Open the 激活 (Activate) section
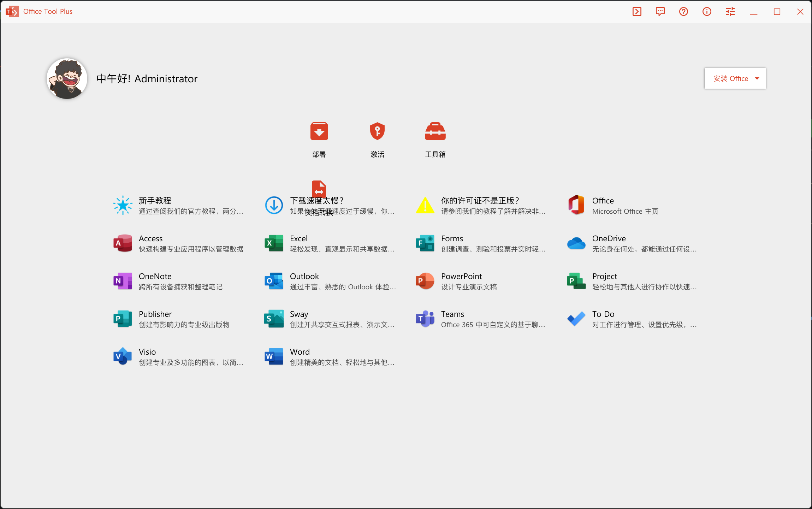This screenshot has height=509, width=812. 377,139
